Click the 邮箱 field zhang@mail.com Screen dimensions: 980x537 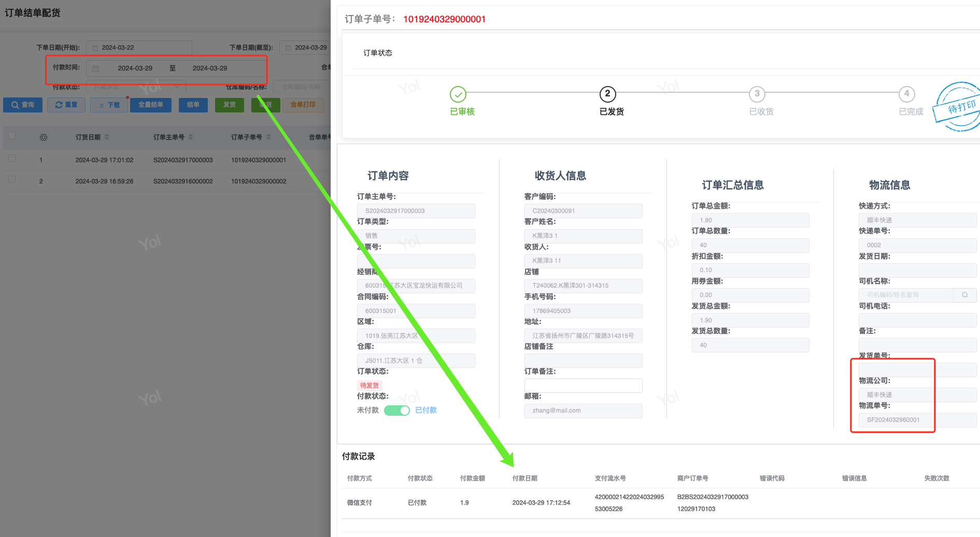point(583,411)
